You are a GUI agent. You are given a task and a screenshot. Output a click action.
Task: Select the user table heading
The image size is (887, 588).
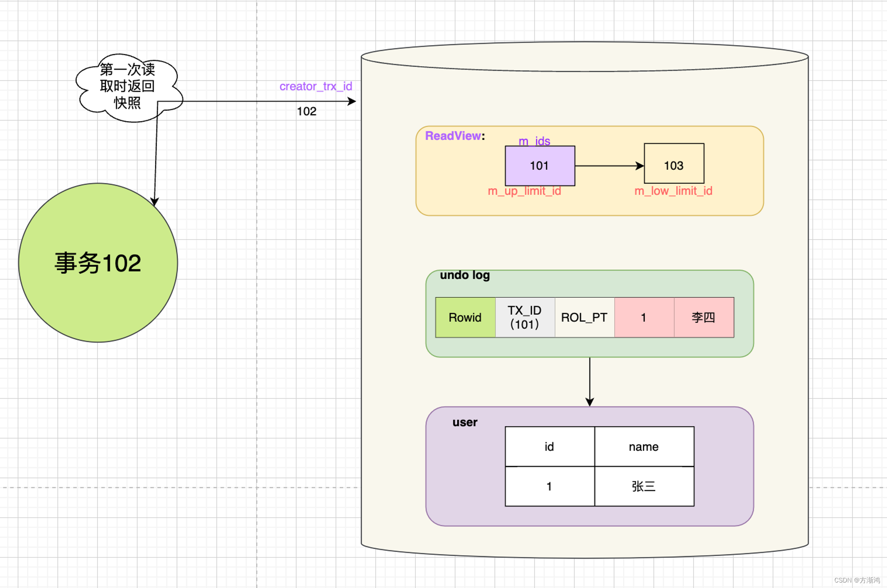coord(465,422)
